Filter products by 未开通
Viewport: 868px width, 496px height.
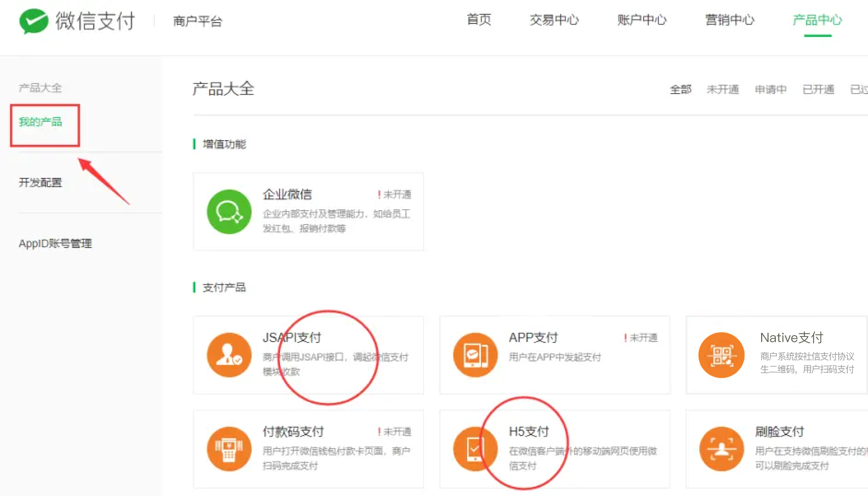(723, 89)
